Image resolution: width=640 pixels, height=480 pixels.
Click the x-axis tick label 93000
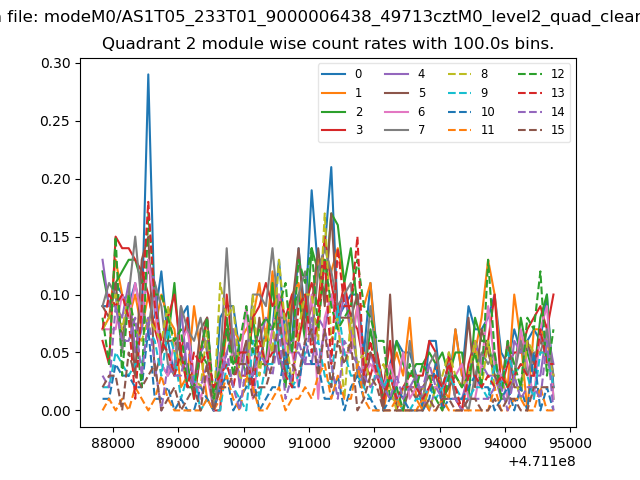pos(440,443)
